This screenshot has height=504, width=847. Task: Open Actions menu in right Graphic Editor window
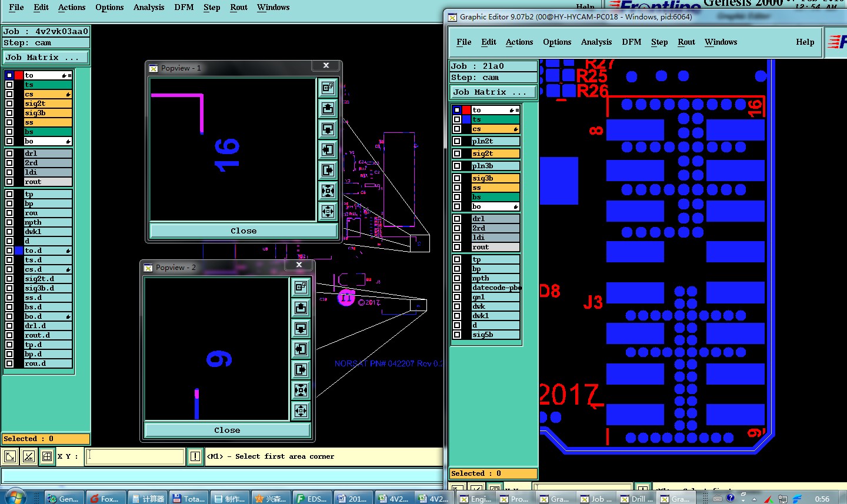point(519,42)
